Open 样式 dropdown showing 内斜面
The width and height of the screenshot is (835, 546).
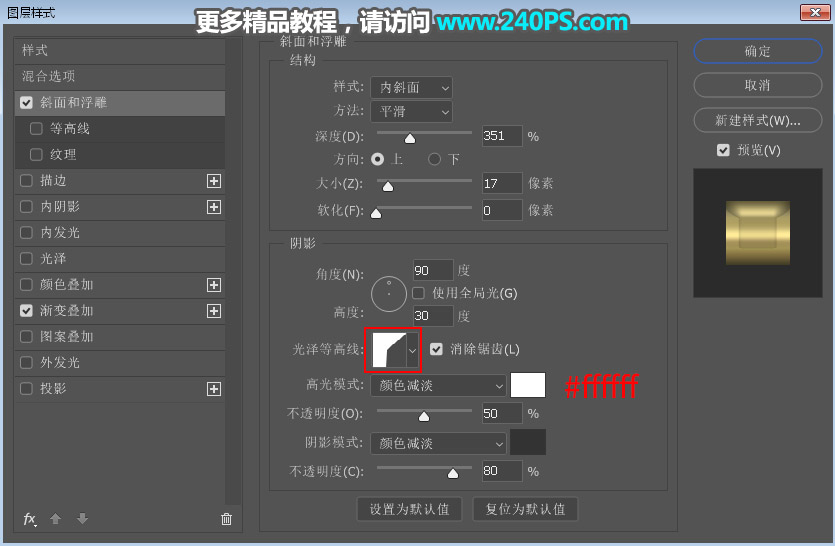(412, 87)
